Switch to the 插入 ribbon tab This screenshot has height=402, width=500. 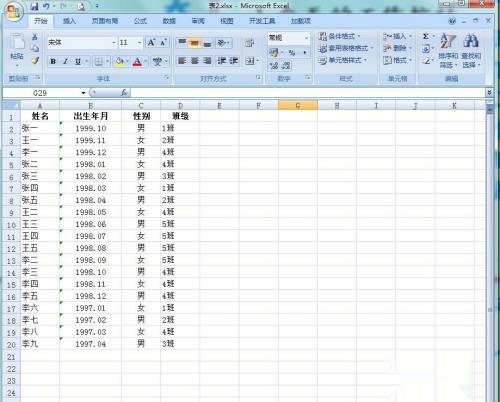[x=69, y=21]
